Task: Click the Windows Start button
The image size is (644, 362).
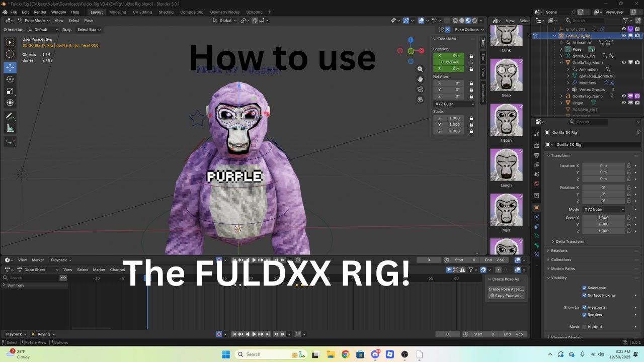Action: 226,354
